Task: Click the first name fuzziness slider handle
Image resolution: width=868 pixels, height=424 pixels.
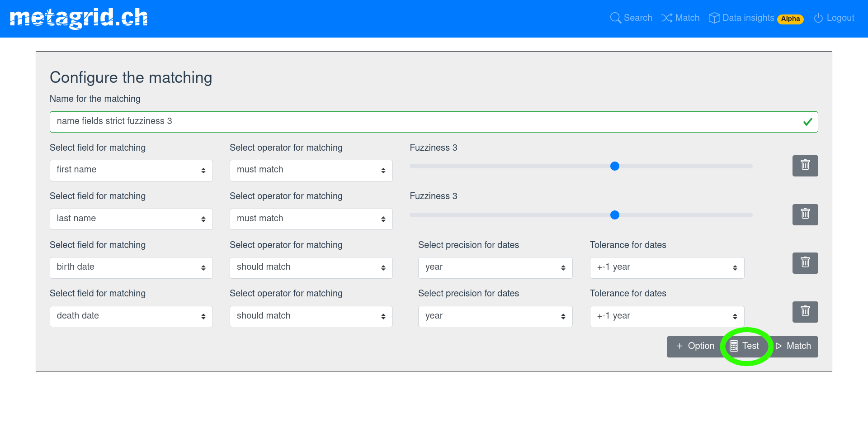Action: tap(614, 166)
